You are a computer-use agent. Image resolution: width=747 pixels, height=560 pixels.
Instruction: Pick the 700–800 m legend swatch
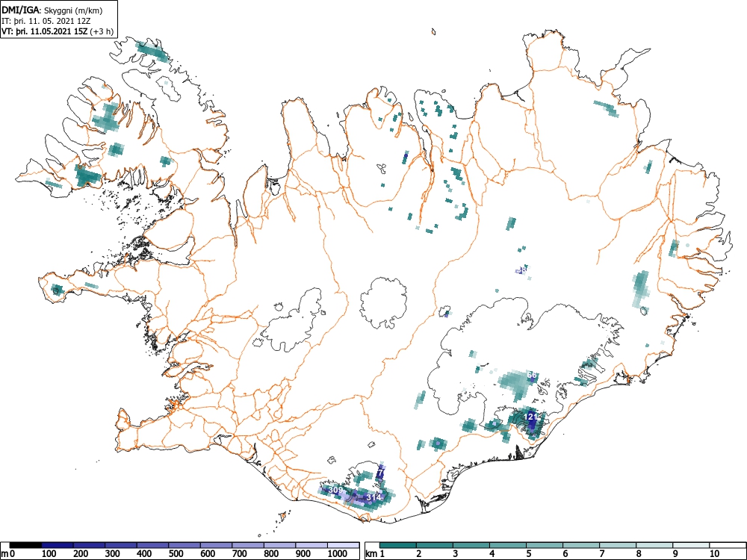(x=248, y=545)
